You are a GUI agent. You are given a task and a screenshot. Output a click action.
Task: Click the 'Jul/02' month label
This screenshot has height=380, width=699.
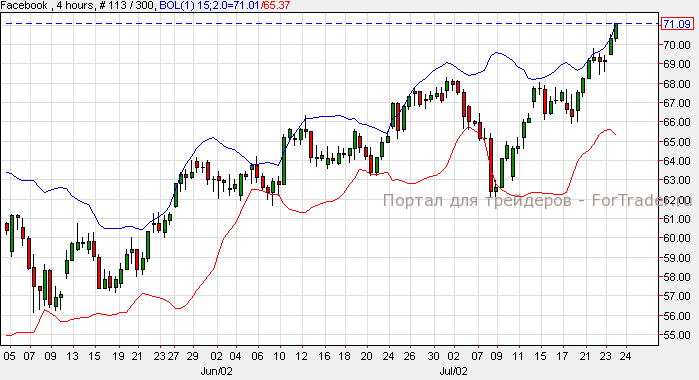[x=453, y=371]
